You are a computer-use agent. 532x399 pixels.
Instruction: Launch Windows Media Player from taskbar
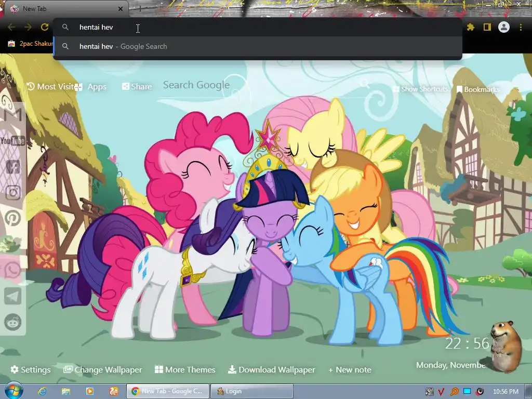coord(89,391)
